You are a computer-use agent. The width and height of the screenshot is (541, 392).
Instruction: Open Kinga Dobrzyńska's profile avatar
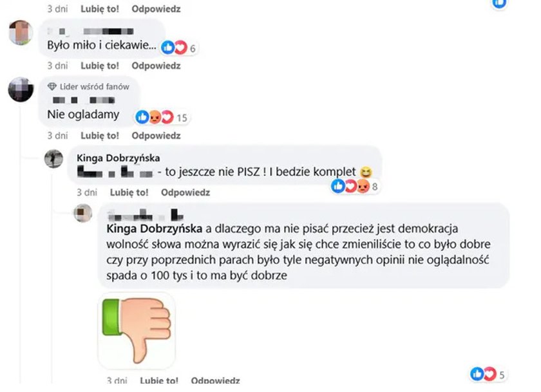(54, 159)
